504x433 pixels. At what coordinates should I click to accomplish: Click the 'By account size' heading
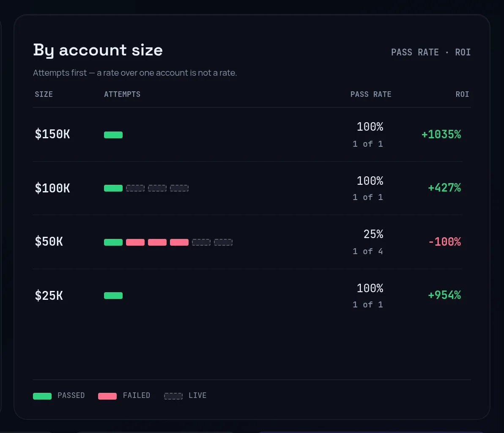pyautogui.click(x=98, y=50)
